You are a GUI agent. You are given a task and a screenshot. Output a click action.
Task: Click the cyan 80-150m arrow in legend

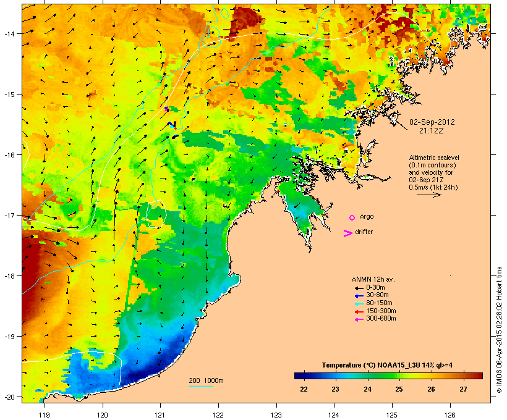(x=359, y=304)
